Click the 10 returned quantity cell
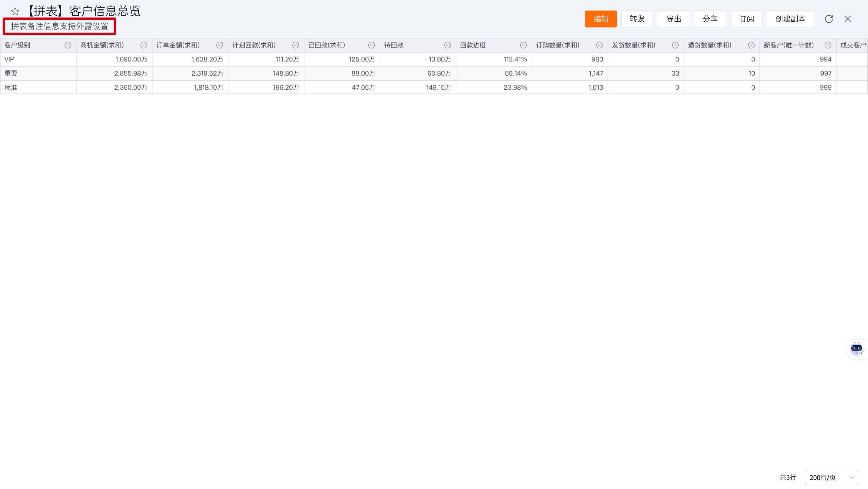Viewport: 868px width, 489px height. pos(722,73)
